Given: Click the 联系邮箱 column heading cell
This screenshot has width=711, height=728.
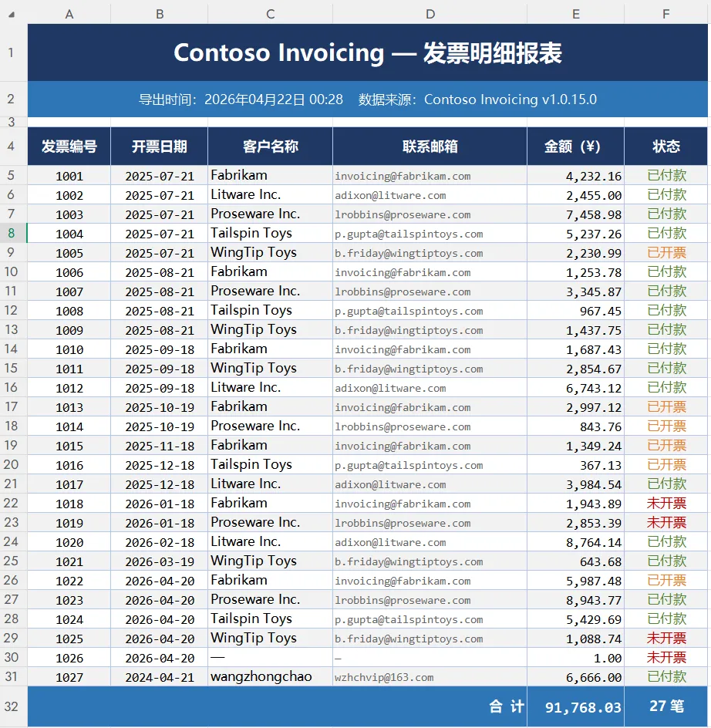Looking at the screenshot, I should (430, 147).
